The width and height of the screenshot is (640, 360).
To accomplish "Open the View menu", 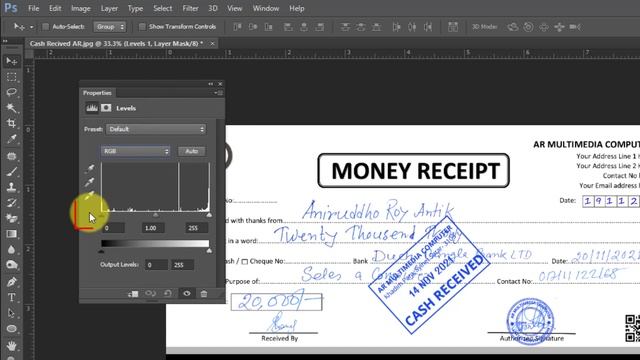I will coord(234,8).
